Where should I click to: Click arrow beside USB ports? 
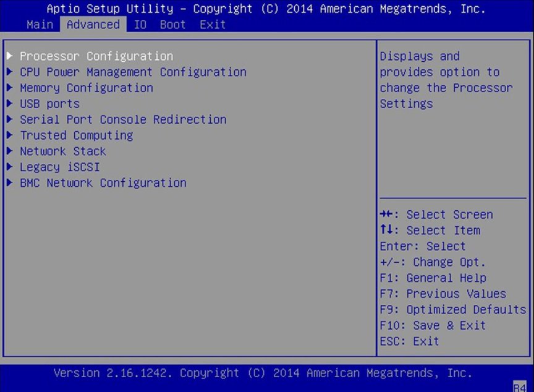coord(10,103)
